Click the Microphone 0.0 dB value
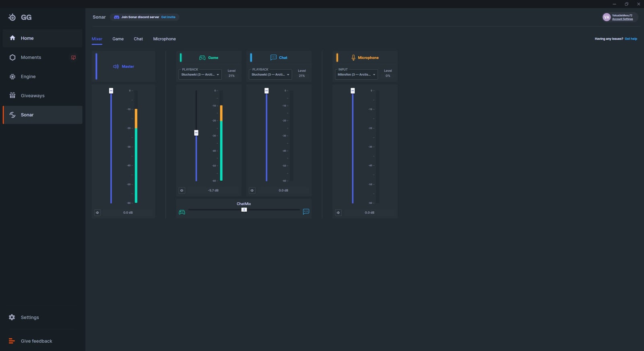The width and height of the screenshot is (644, 351). (369, 213)
